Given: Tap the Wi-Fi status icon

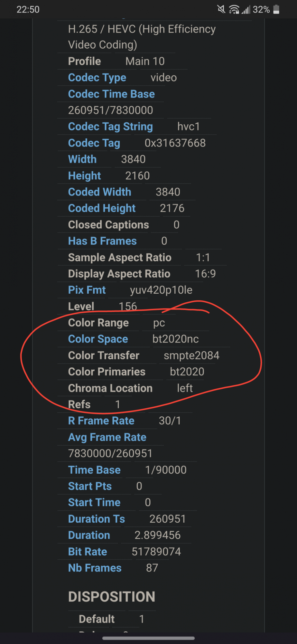Looking at the screenshot, I should click(x=234, y=10).
